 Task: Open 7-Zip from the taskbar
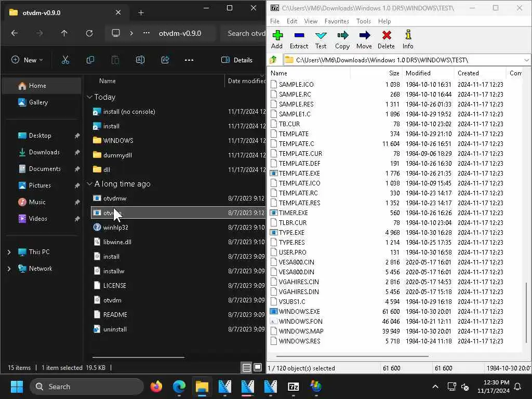[293, 387]
